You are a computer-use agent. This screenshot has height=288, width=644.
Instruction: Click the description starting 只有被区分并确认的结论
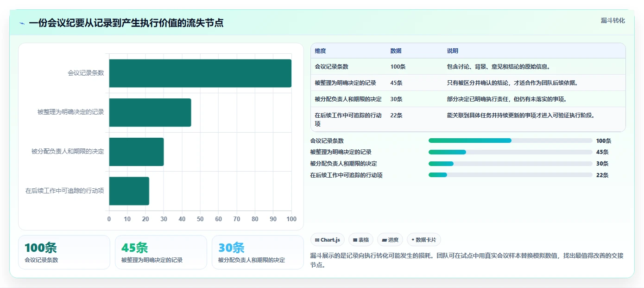(512, 83)
